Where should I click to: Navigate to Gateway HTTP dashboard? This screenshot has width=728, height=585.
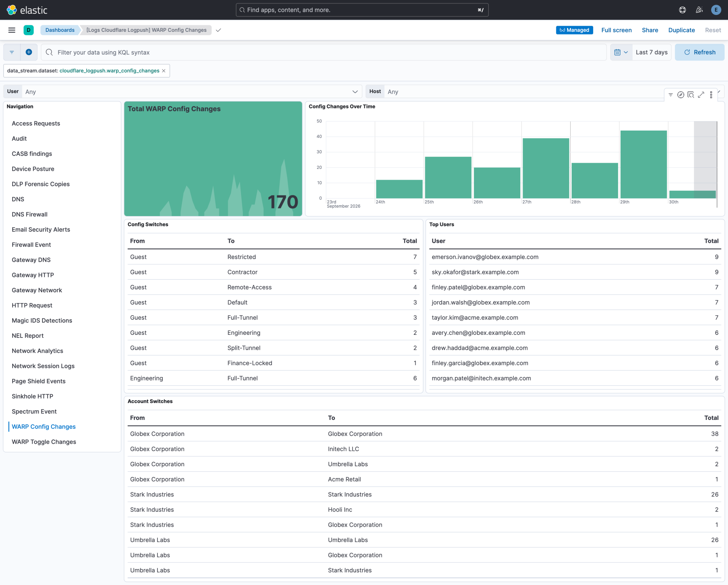coord(33,275)
